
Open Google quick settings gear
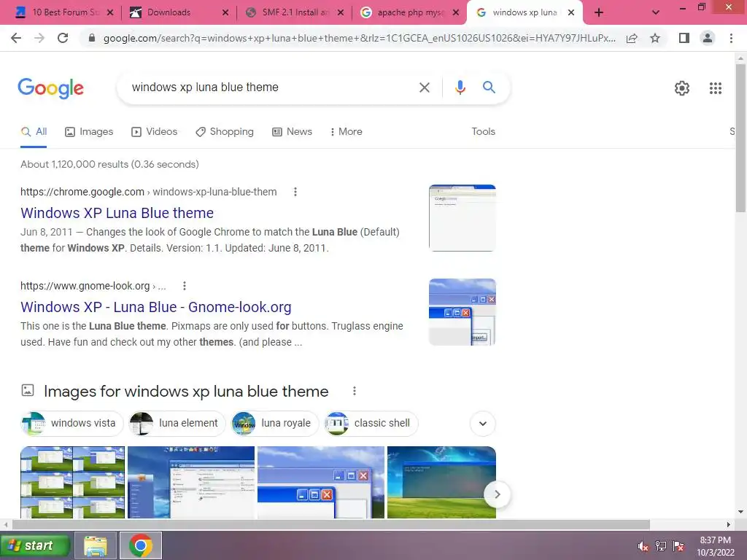(x=682, y=88)
